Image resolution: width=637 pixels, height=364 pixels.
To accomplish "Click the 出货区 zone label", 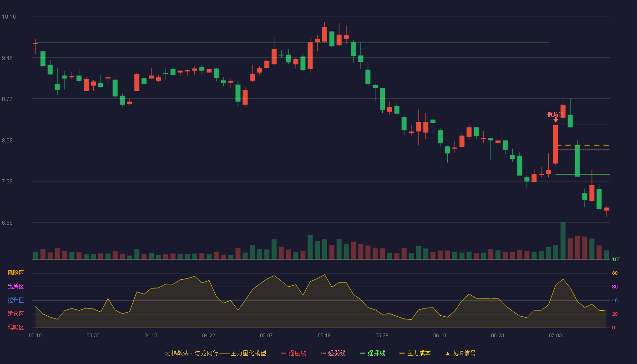I will [15, 287].
